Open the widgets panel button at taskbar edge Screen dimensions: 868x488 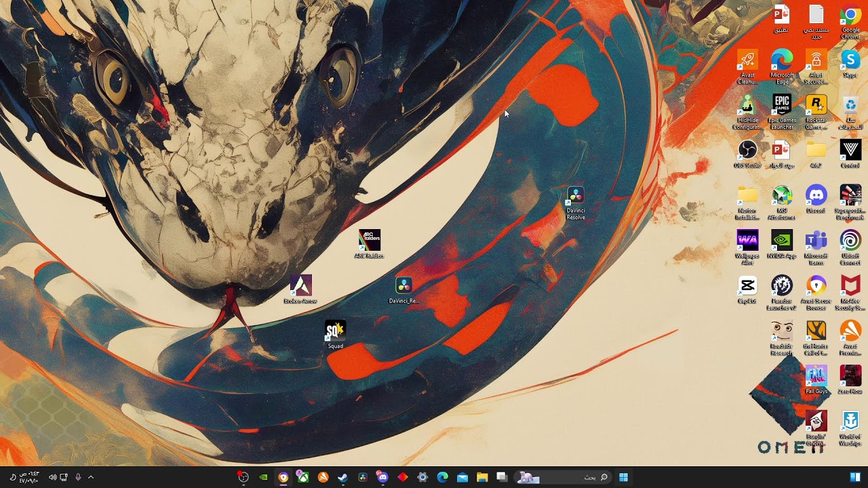[x=855, y=477]
